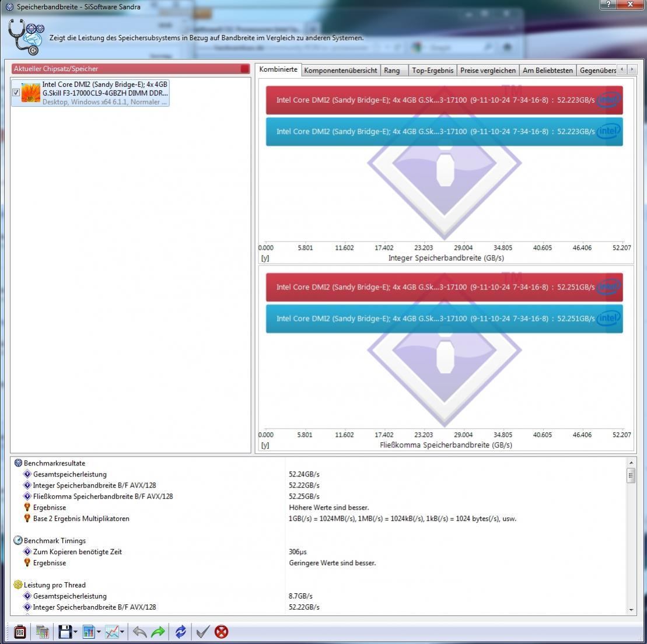Click the red 52.251GB/s floating-point bar
Viewport: 647px width, 644px height.
(x=445, y=287)
